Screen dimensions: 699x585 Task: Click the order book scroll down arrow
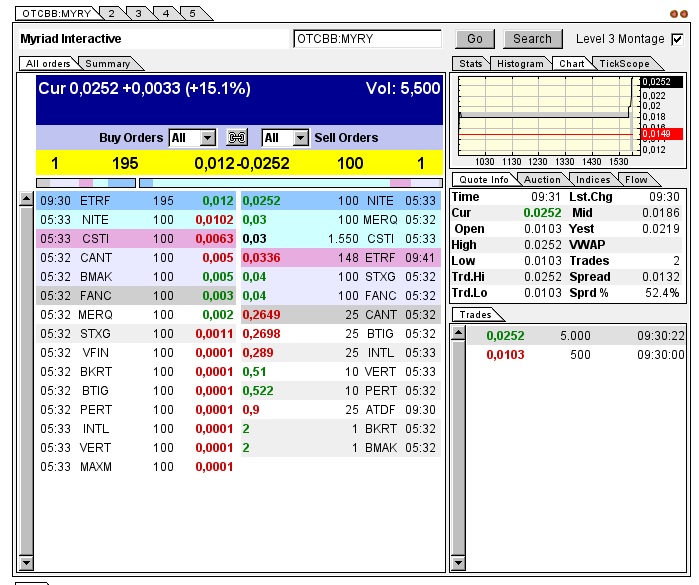26,563
